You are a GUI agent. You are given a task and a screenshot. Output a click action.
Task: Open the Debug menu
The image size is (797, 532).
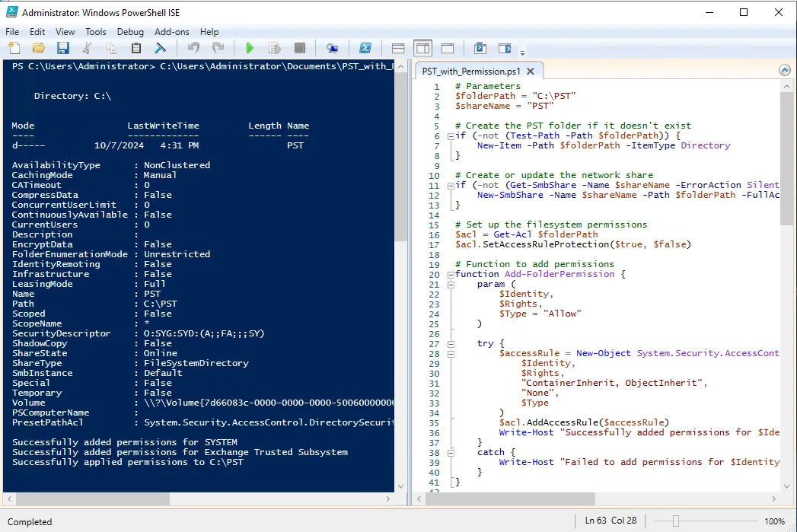coord(130,31)
